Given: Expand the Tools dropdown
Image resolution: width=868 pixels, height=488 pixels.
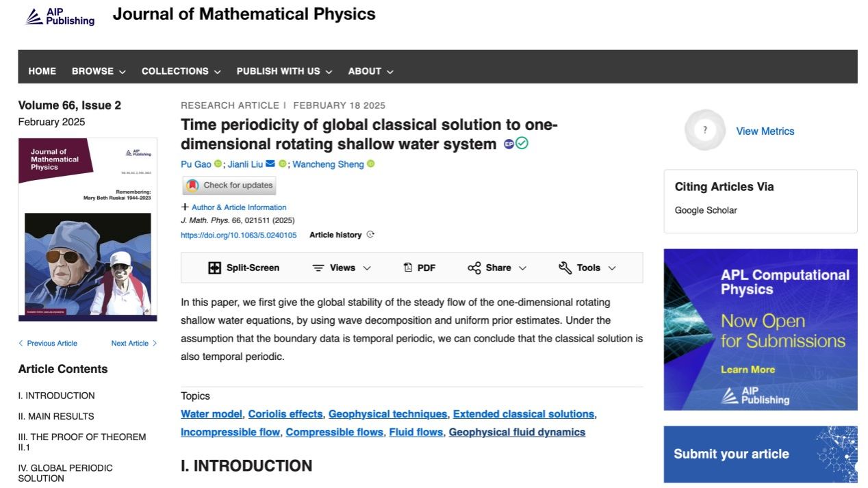Looking at the screenshot, I should coord(587,268).
